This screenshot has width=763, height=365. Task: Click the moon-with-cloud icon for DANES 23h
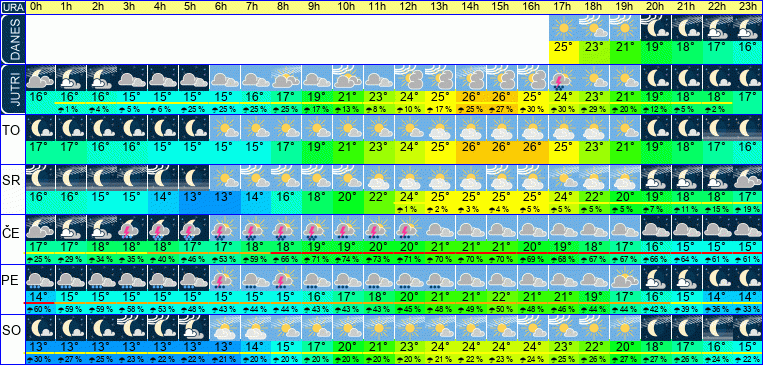point(748,28)
